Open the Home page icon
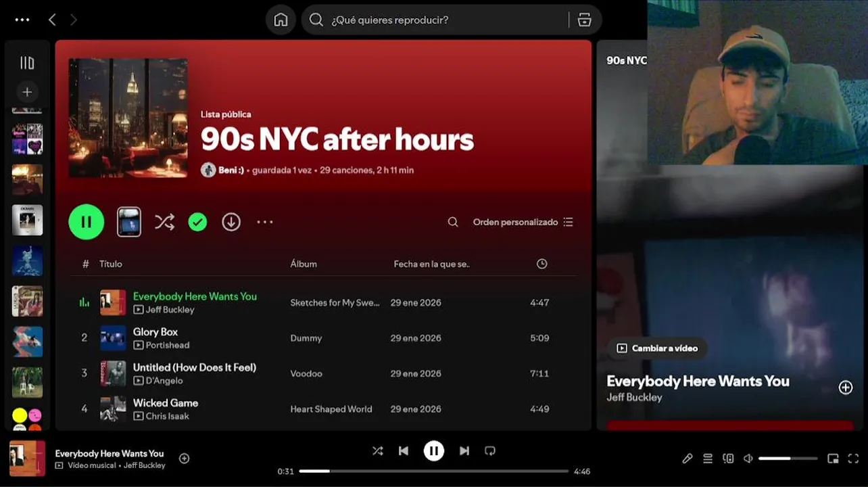 pyautogui.click(x=281, y=20)
